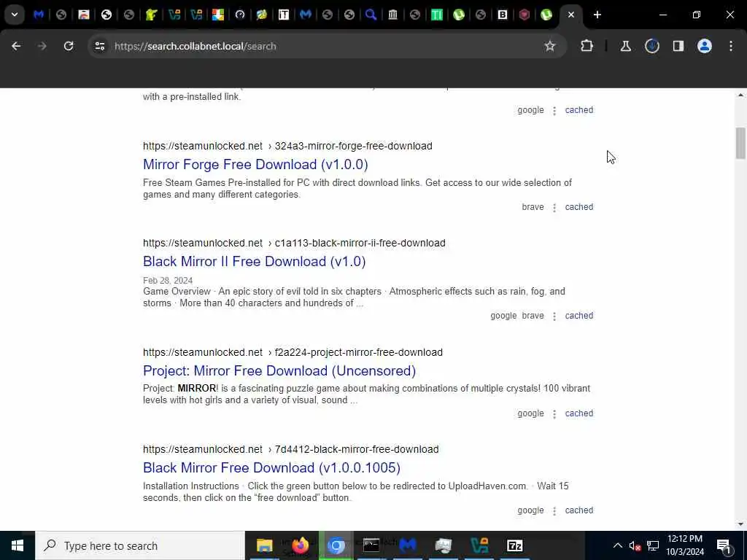Click the brave engine label under Black Mirror II
747x560 pixels.
(x=533, y=316)
